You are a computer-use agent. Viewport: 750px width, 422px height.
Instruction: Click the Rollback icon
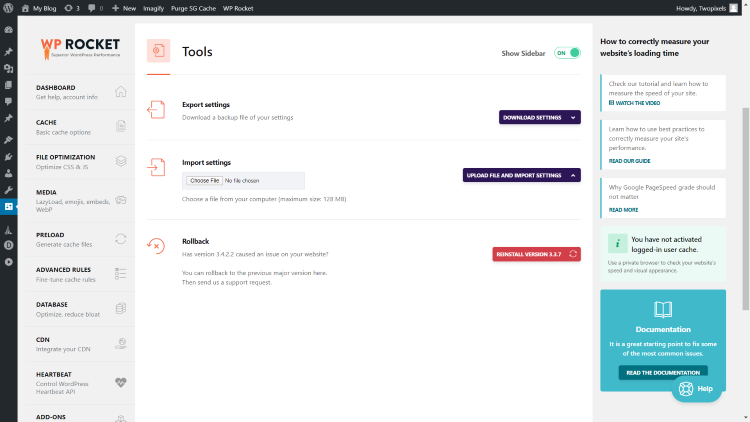[x=156, y=246]
